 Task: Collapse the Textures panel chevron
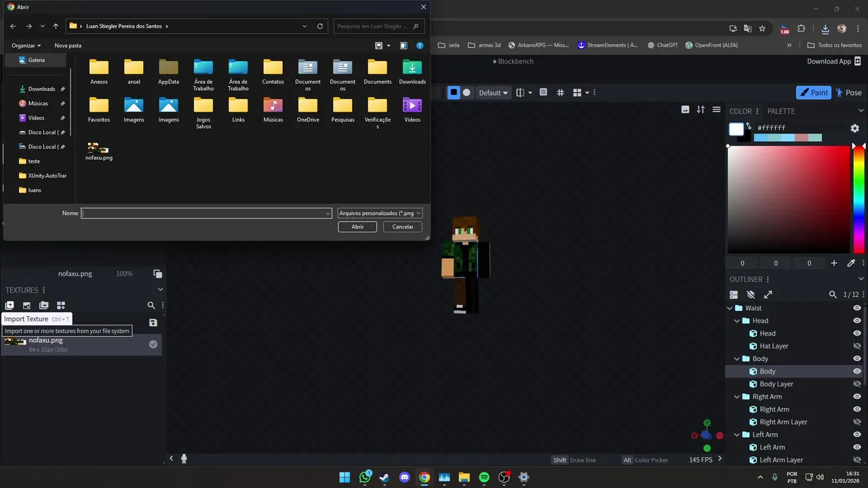coord(161,289)
